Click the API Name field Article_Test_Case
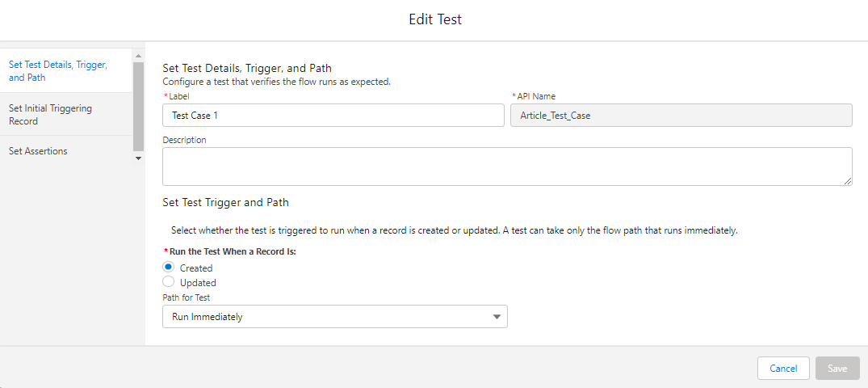This screenshot has width=868, height=388. [x=681, y=116]
